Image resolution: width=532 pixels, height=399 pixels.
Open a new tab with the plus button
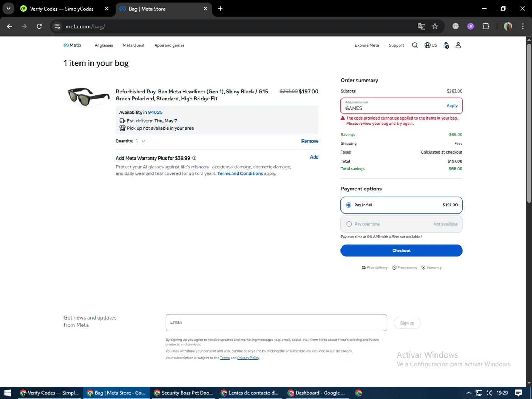click(220, 9)
